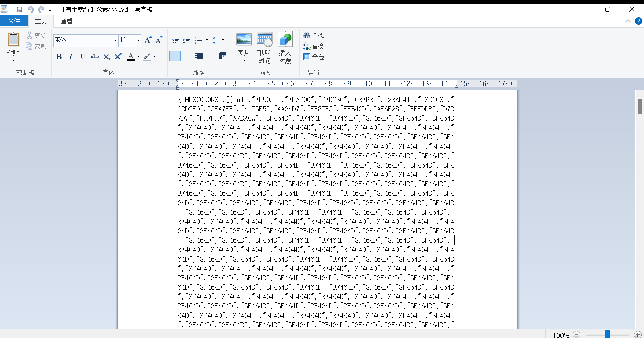Open the highlight color dropdown arrow

coord(155,57)
